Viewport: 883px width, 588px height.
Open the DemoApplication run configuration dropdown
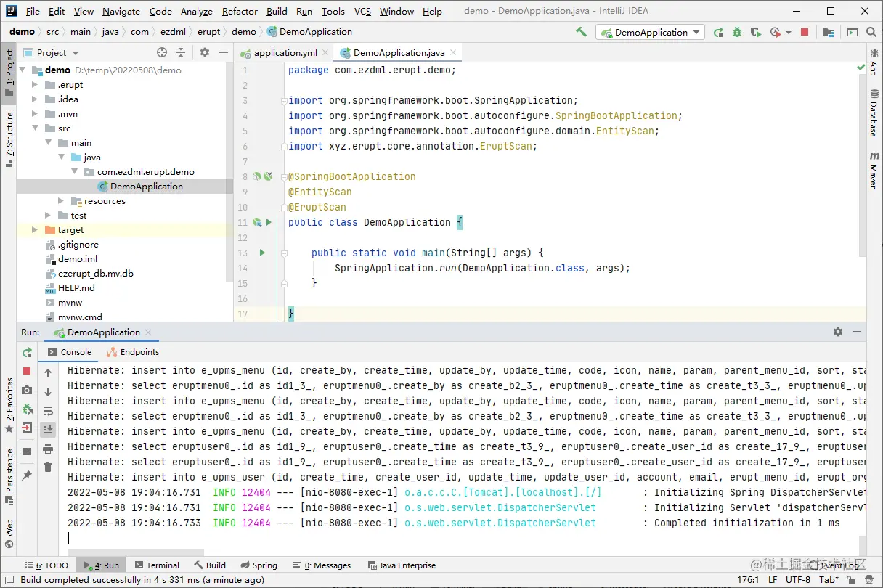650,32
